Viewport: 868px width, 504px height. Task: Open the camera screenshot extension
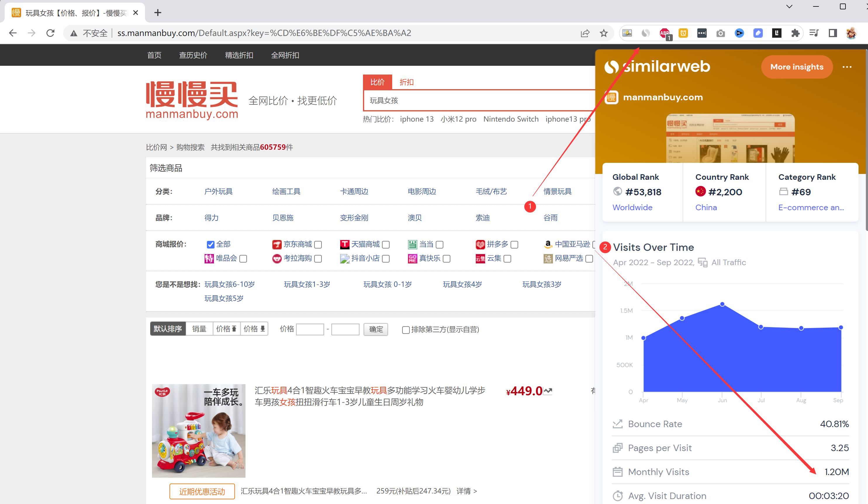[721, 33]
